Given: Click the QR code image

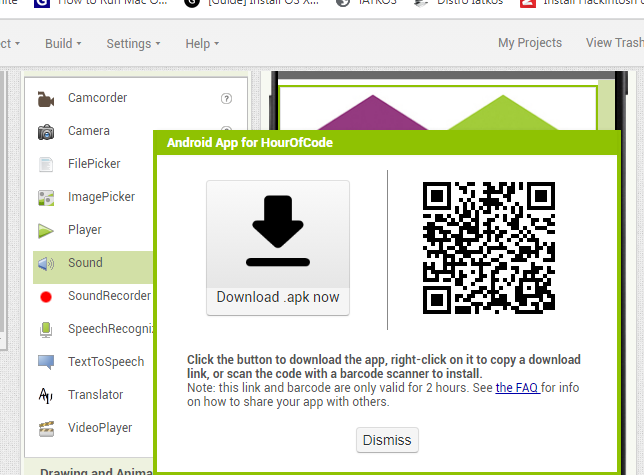Looking at the screenshot, I should point(489,247).
